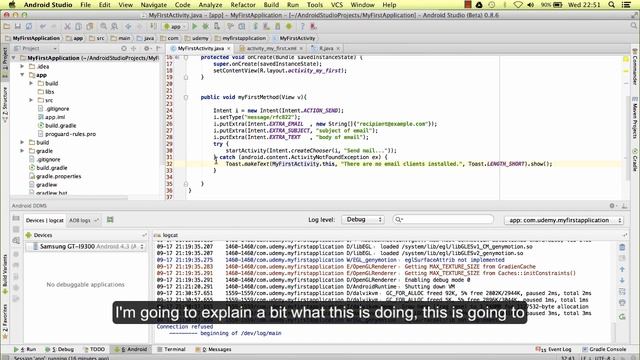
Task: Expand the gradle folder
Action: point(22,151)
